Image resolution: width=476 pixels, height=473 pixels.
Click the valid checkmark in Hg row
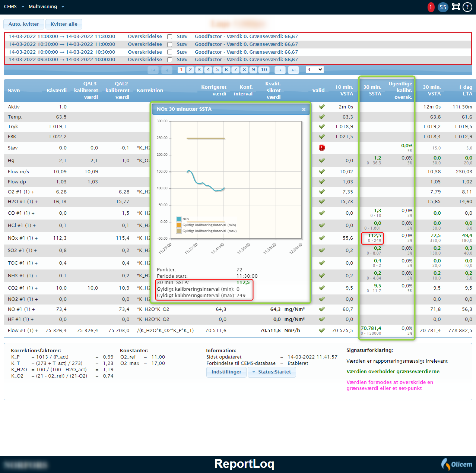click(322, 160)
